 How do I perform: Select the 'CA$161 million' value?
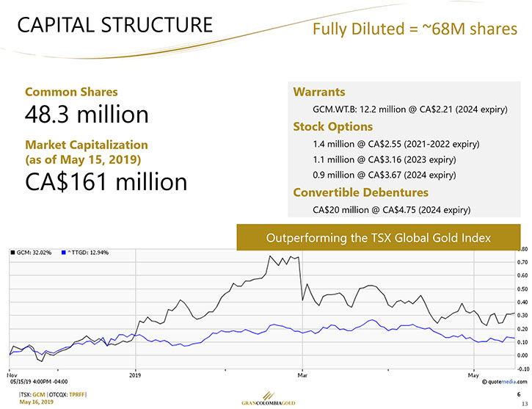[x=106, y=182]
